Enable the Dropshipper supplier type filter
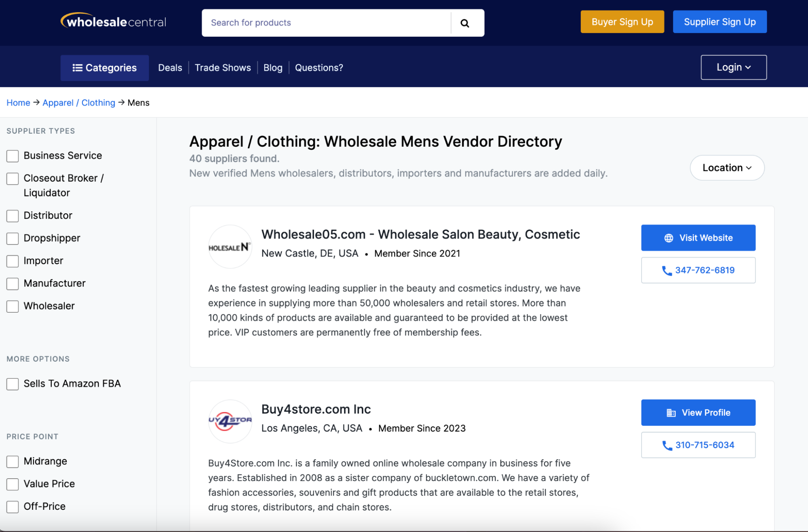This screenshot has height=532, width=808. tap(13, 238)
